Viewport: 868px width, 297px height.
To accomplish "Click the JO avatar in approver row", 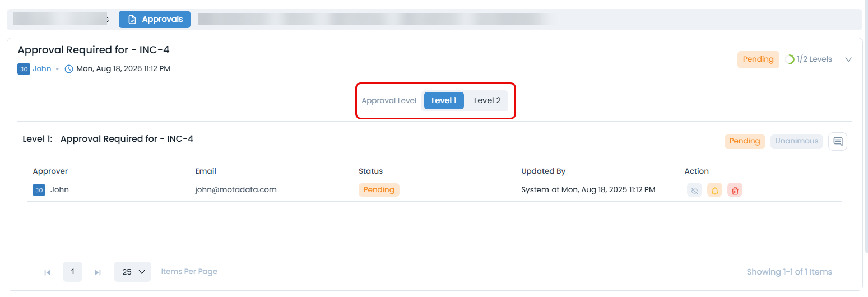I will (39, 190).
